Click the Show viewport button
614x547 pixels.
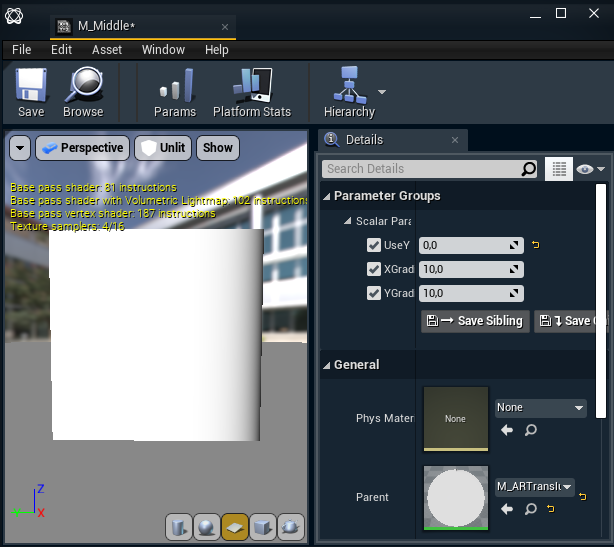(x=217, y=148)
